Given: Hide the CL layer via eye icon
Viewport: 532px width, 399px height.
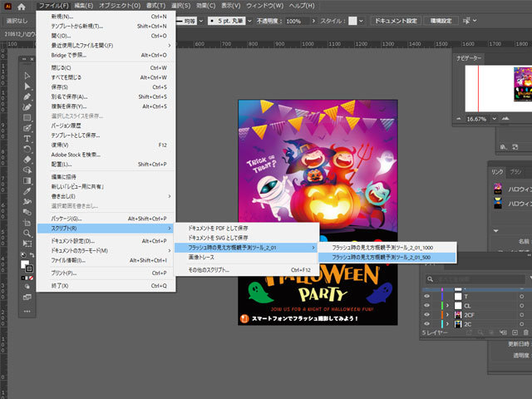Looking at the screenshot, I should (x=426, y=305).
